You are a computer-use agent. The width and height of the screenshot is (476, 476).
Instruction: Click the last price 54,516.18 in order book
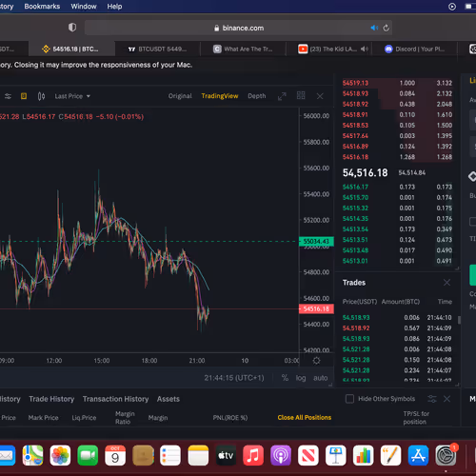[365, 172]
